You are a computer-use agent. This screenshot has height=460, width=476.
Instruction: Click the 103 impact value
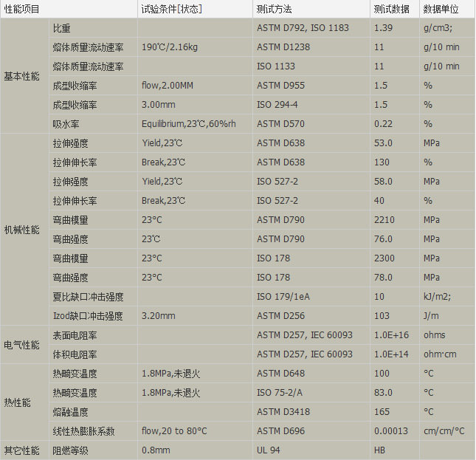(395, 316)
